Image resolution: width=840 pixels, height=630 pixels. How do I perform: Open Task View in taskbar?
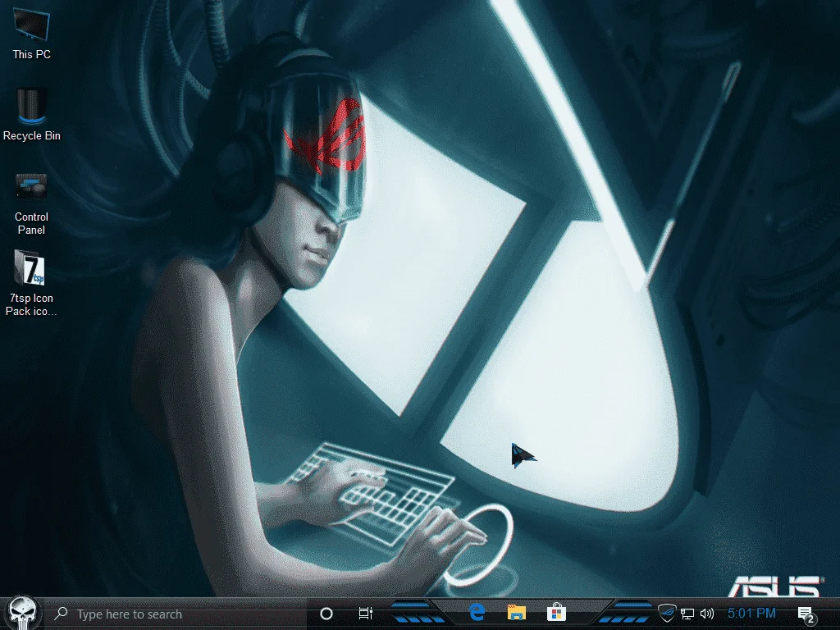[x=365, y=614]
